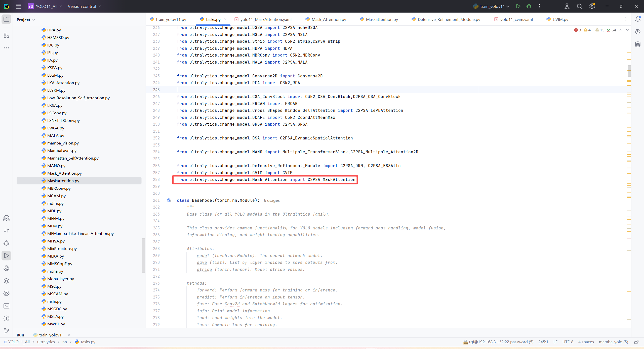Open Terminal tool window icon
644x349 pixels.
pos(6,306)
